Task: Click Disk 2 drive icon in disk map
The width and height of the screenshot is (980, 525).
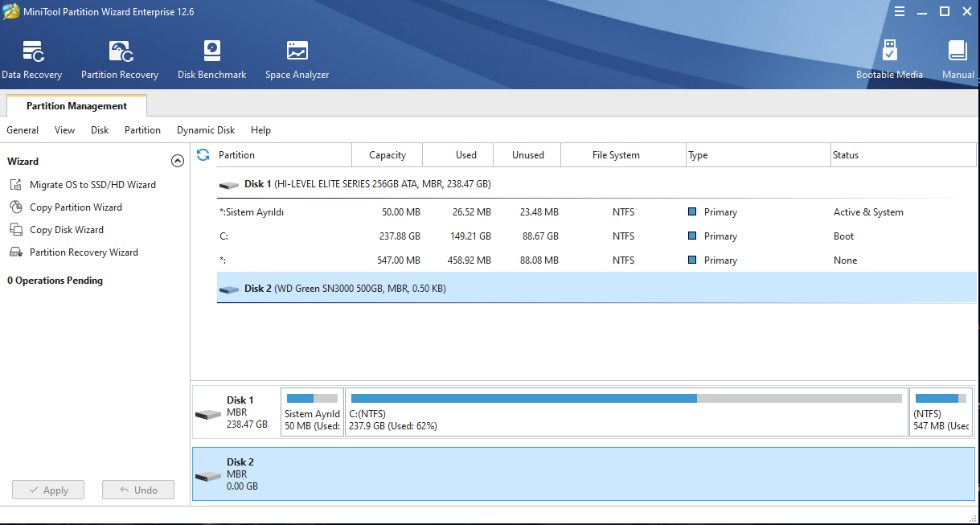Action: tap(207, 476)
